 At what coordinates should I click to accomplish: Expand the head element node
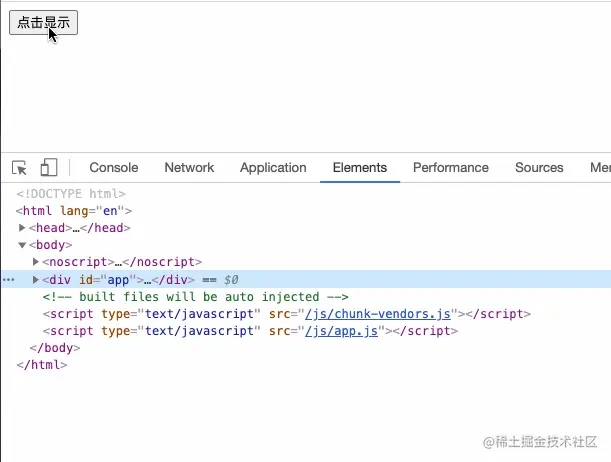[22, 228]
